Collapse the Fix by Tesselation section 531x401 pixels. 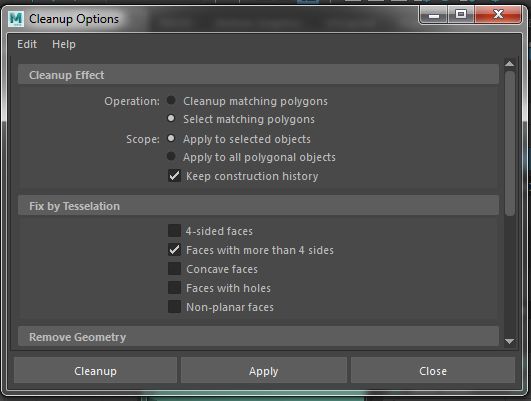pos(258,206)
